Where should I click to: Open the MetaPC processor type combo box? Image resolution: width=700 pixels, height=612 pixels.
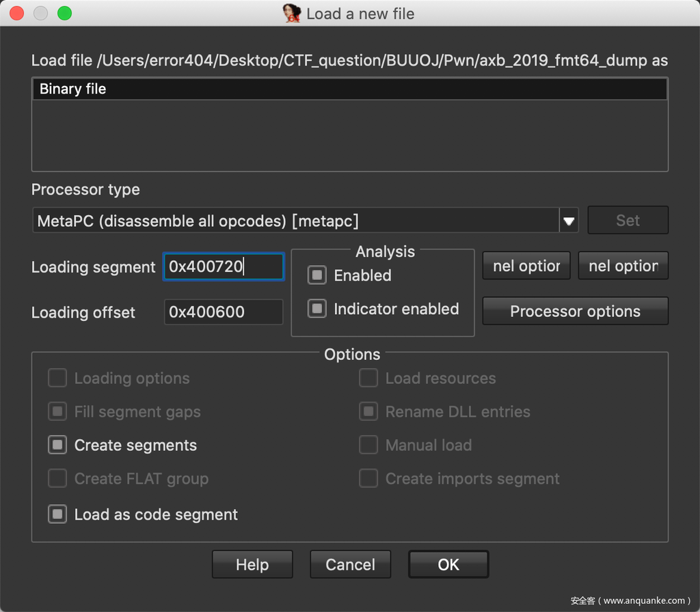295,221
